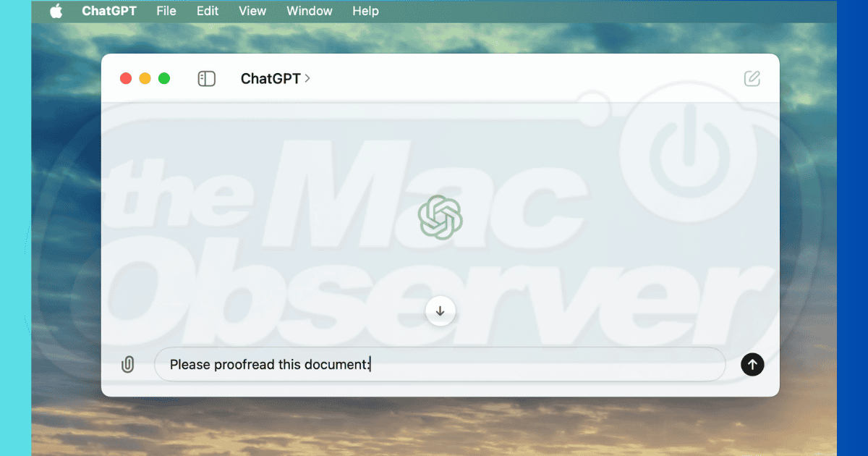Open the View menu
This screenshot has width=868, height=456.
(252, 11)
